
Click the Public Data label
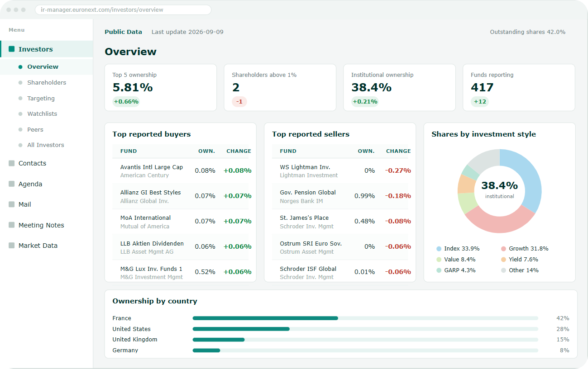pyautogui.click(x=123, y=32)
